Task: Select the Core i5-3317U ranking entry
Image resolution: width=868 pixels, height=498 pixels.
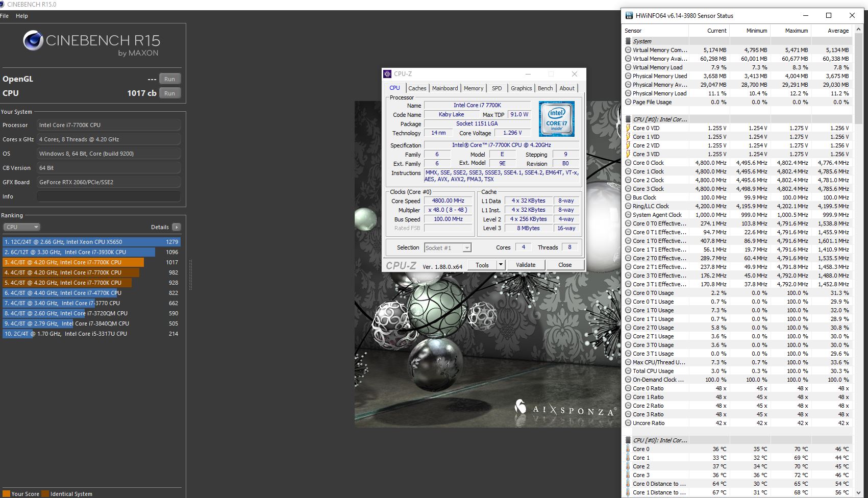Action: tap(92, 334)
